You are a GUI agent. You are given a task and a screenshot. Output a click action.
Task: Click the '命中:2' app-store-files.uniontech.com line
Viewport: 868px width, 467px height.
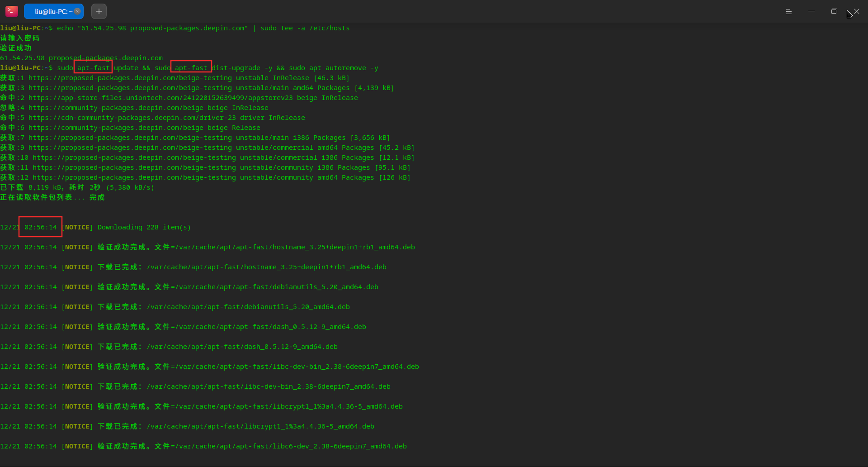pyautogui.click(x=179, y=98)
